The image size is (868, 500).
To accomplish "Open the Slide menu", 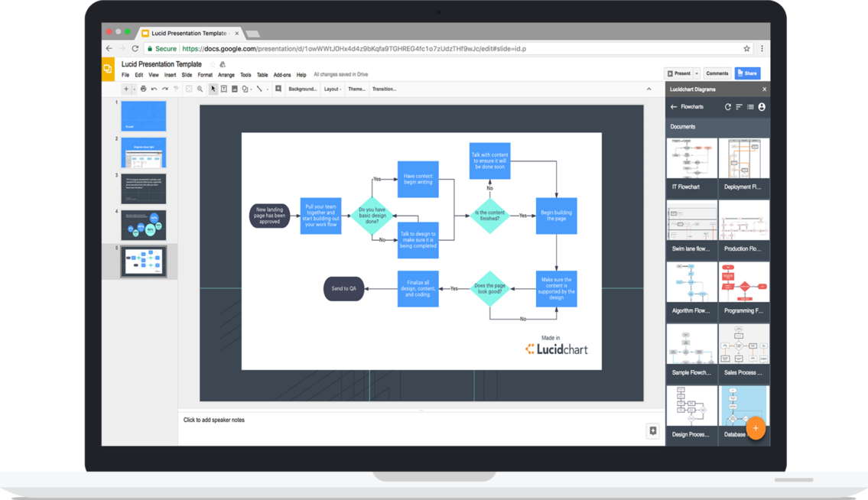I will (187, 75).
